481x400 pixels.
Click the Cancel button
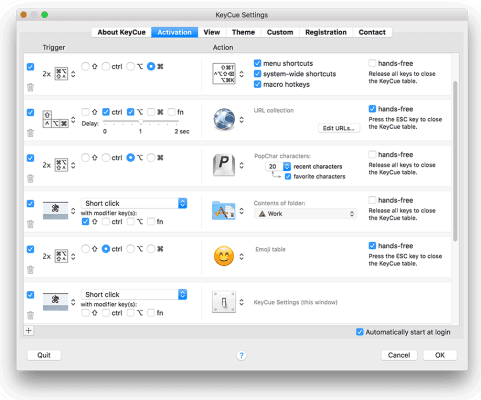[399, 355]
